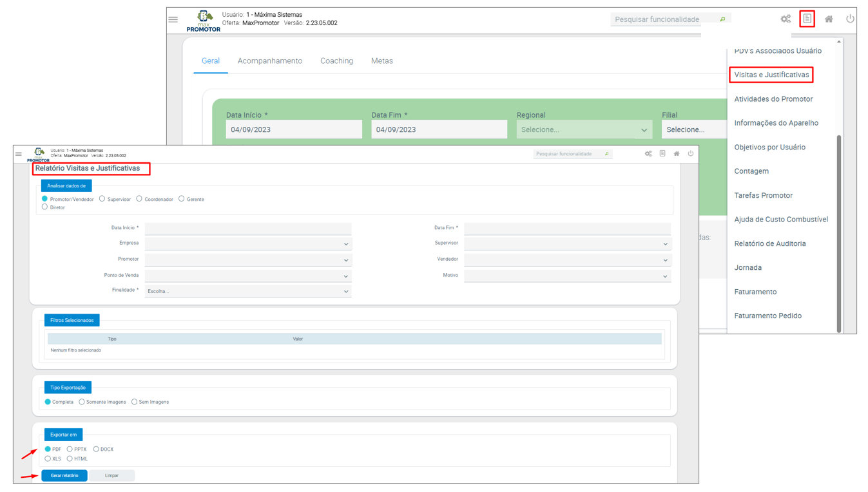868x492 pixels.
Task: Select Visitas e Justificativas menu item
Action: (771, 75)
